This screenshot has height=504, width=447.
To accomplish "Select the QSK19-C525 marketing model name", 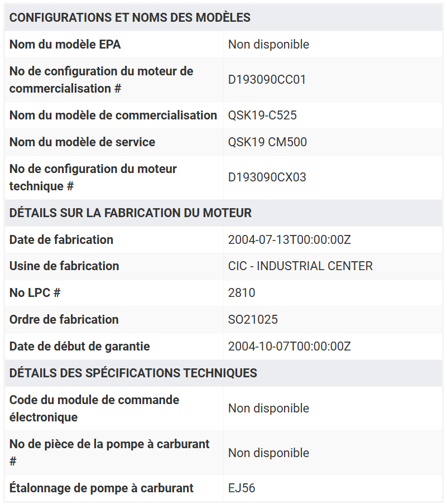I will click(x=262, y=116).
